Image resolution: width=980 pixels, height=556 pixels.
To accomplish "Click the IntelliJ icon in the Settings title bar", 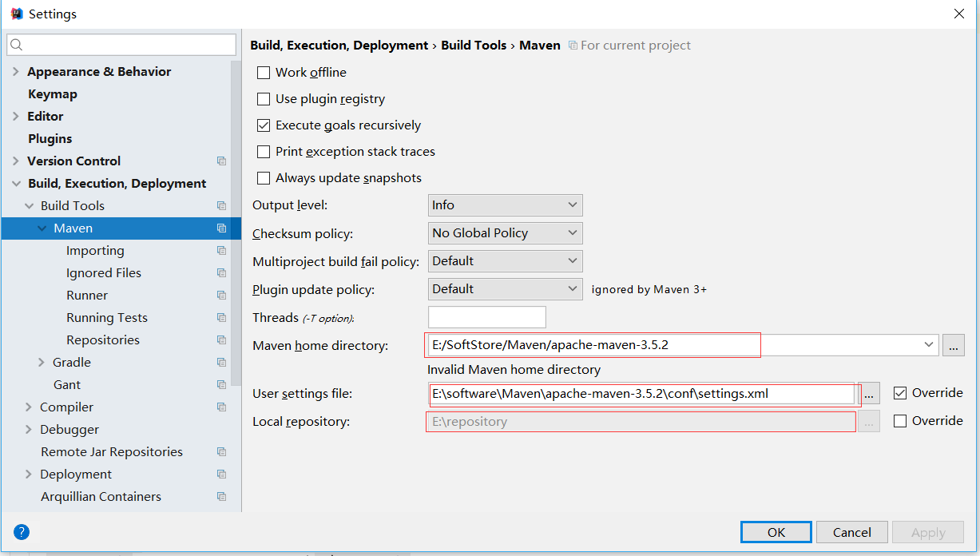I will pyautogui.click(x=16, y=14).
